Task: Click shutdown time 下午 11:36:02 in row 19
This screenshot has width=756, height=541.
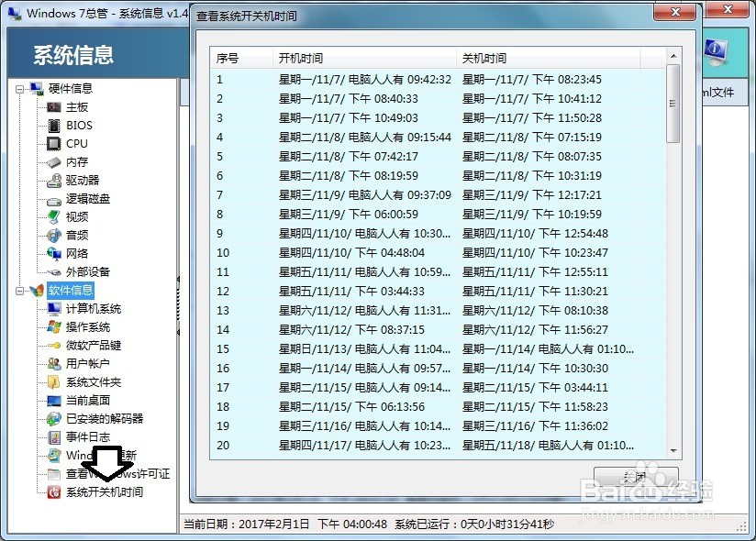Action: (x=535, y=426)
